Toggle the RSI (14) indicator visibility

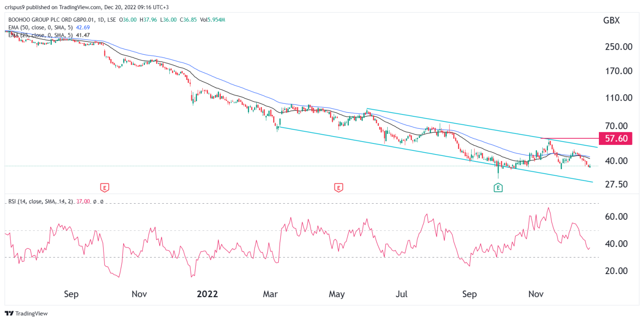(x=41, y=201)
